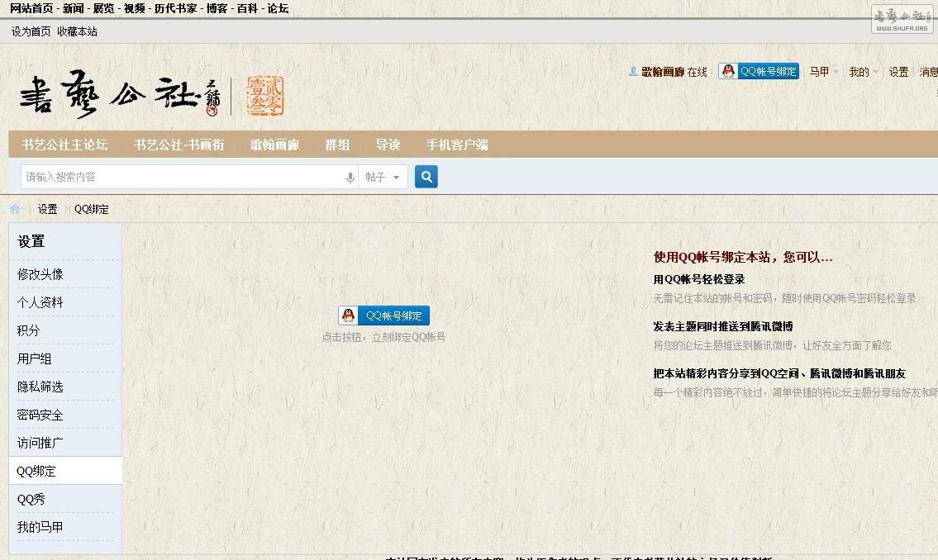Open the 帖子 search type dropdown
938x560 pixels.
383,178
